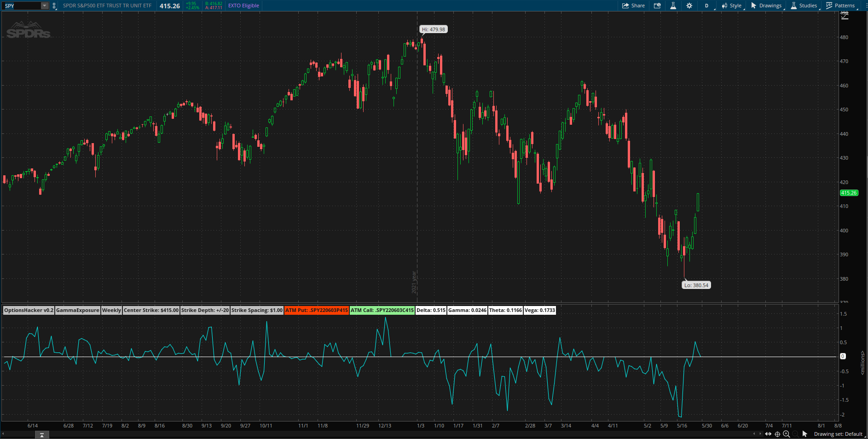Screen dimensions: 868x439
Task: Open the Drawing set: Default selector
Action: click(838, 434)
